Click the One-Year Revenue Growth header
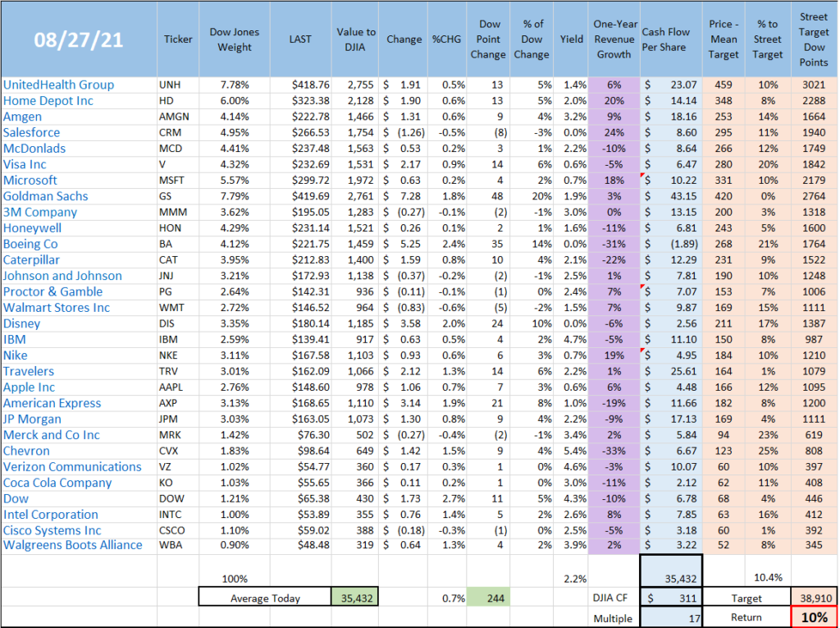840x628 pixels. (x=614, y=39)
